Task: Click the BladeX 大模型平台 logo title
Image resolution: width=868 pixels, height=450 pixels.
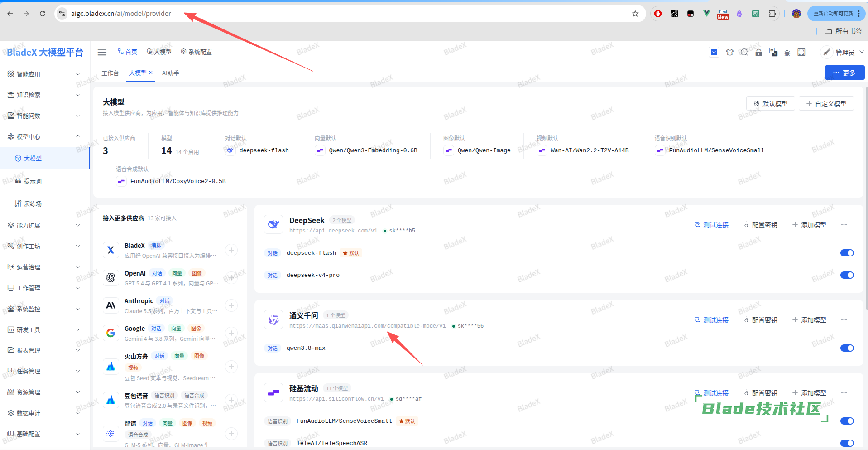Action: (45, 52)
